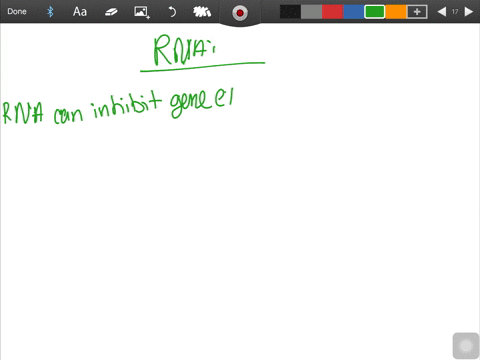Select the eraser tool
480x360 pixels.
point(111,12)
